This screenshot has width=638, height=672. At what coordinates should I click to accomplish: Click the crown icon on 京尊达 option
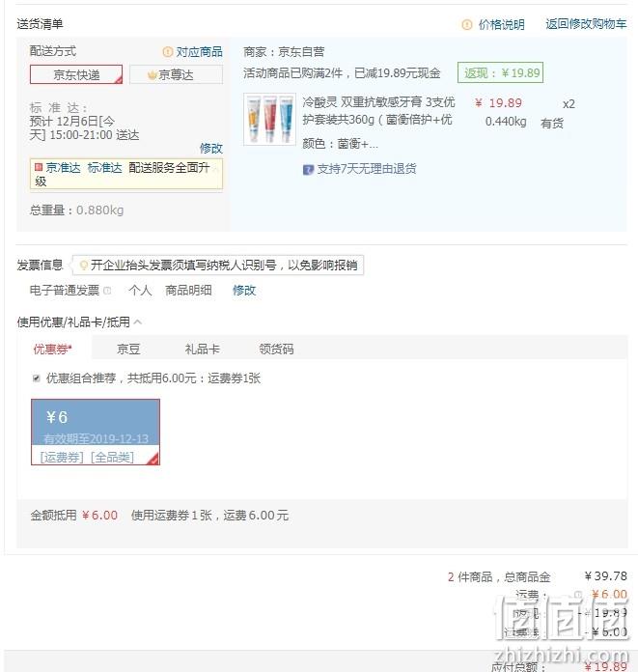pyautogui.click(x=152, y=75)
